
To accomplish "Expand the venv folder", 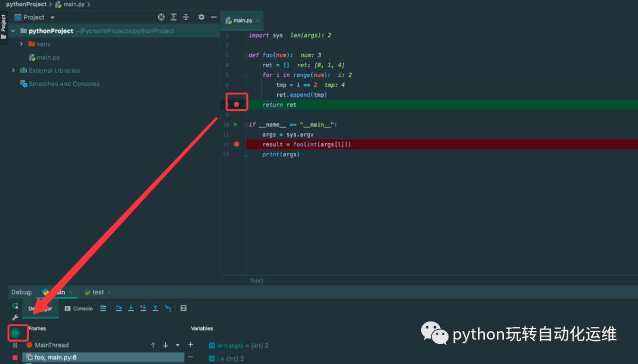I will pos(22,44).
